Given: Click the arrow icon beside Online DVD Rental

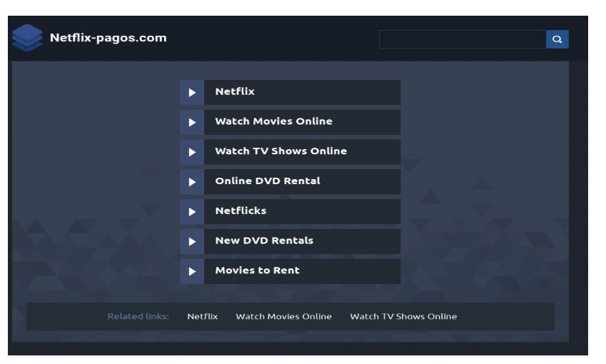Looking at the screenshot, I should [192, 181].
